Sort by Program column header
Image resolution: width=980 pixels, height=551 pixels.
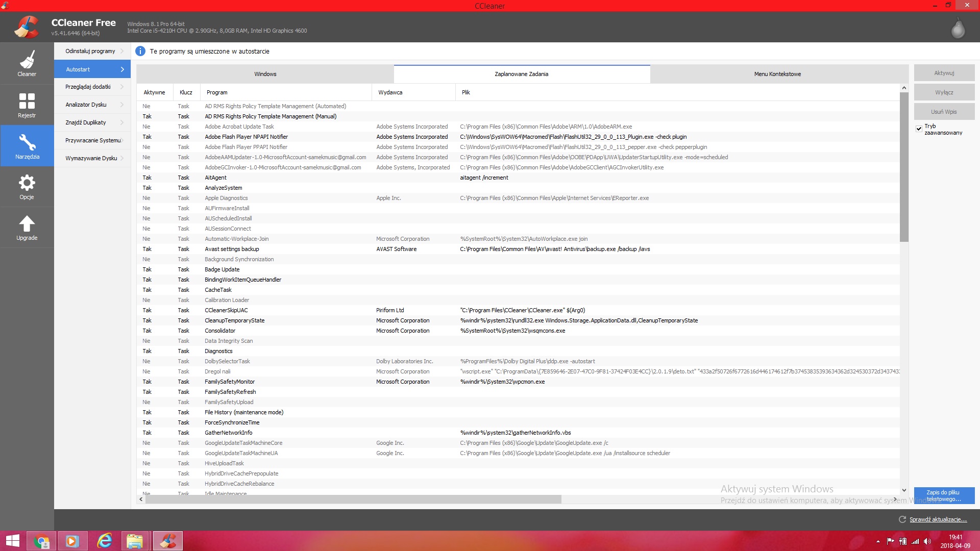(286, 92)
